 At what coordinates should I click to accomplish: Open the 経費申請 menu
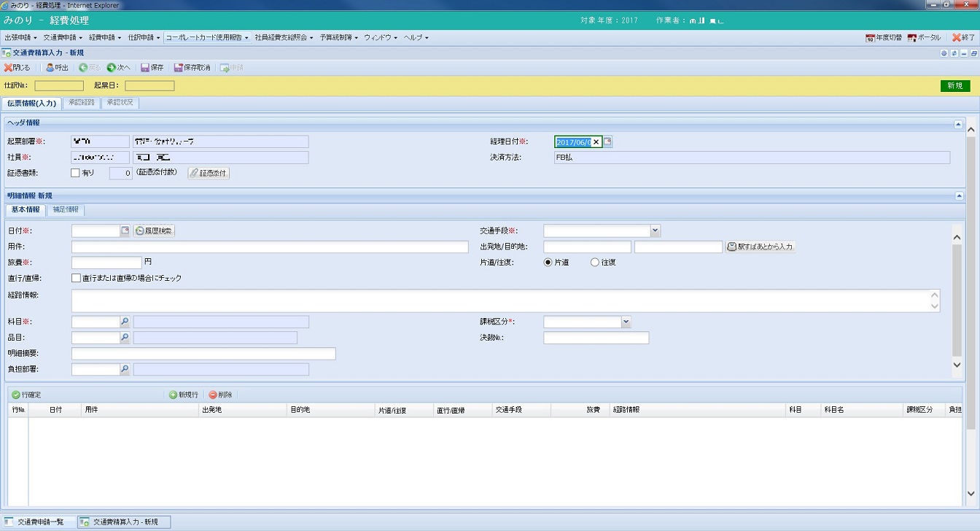pos(105,37)
